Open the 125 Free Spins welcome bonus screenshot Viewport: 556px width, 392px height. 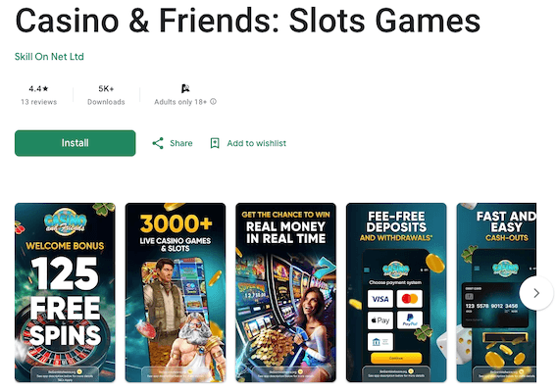tap(65, 292)
